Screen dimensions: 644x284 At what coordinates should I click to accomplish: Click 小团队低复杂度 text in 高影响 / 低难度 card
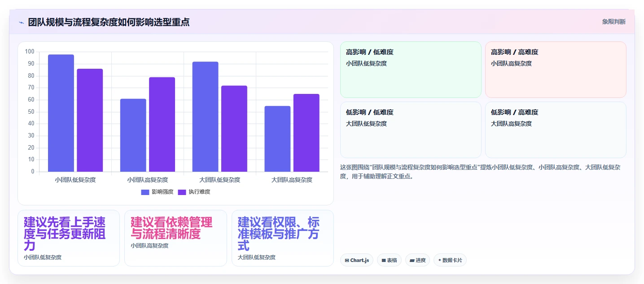(x=367, y=63)
